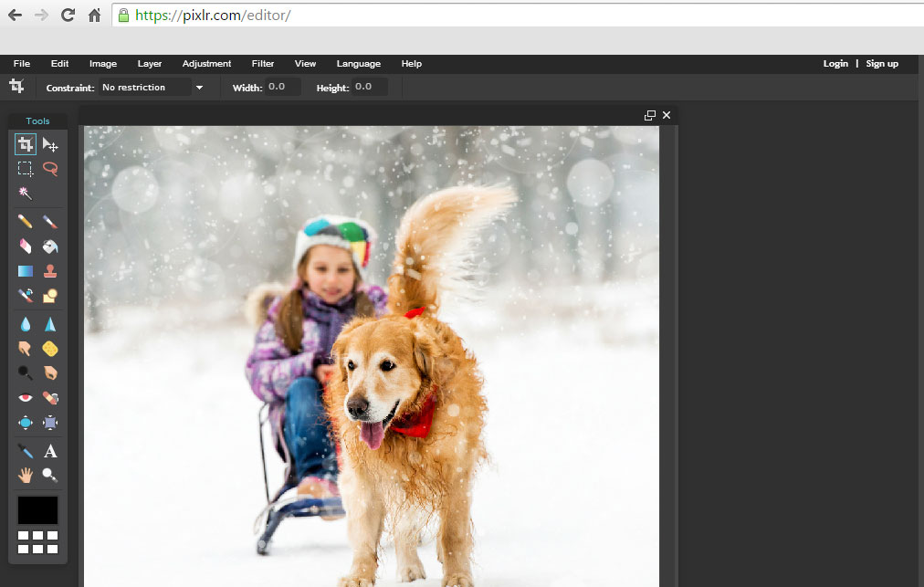Pick the Magic Wand tool
Screen dimensions: 924x587
pyautogui.click(x=26, y=193)
